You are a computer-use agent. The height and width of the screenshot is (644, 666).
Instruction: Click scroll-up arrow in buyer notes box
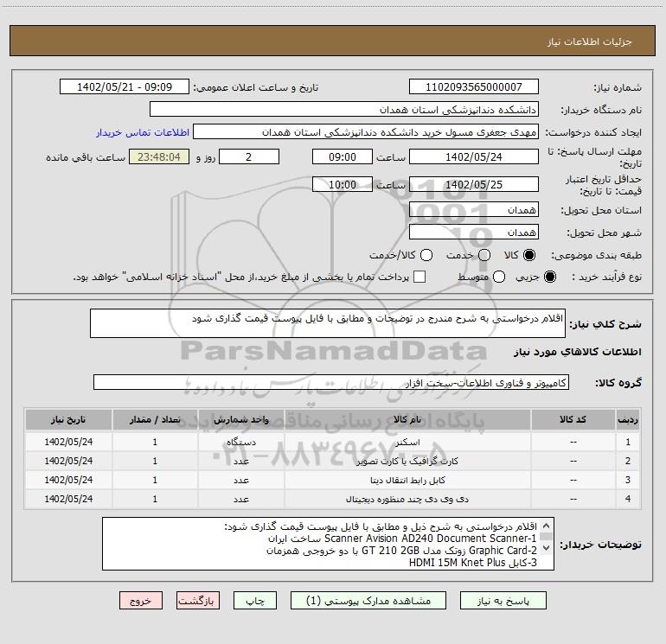[x=546, y=525]
